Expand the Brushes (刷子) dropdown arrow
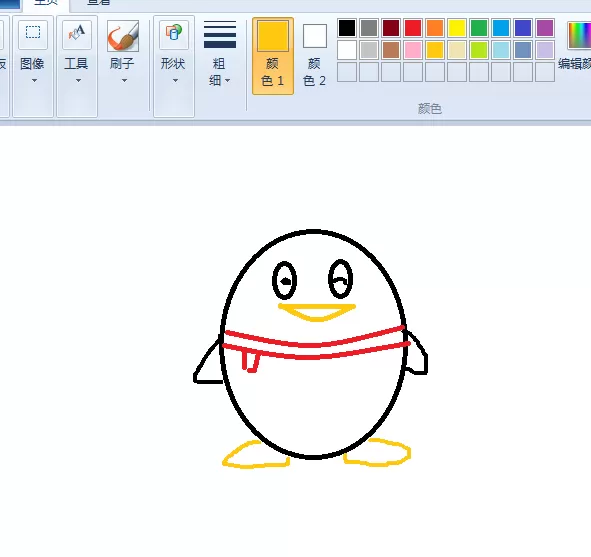Viewport: 591px width, 557px height. point(124,81)
